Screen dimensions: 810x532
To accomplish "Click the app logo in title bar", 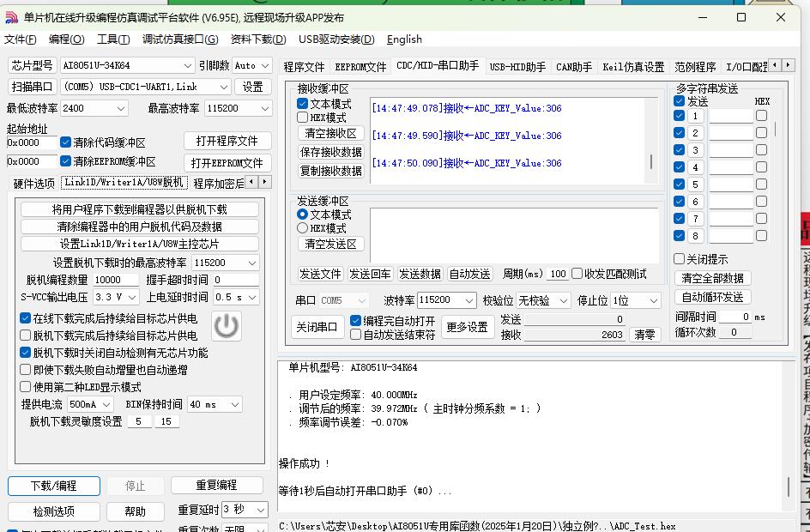I will click(x=11, y=17).
